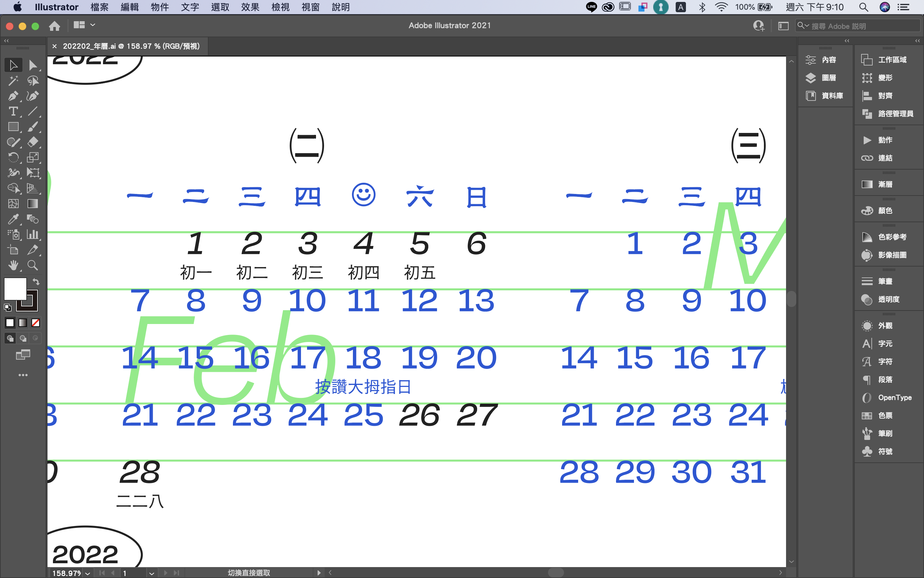Open the 效果 menu
This screenshot has width=924, height=578.
click(x=251, y=7)
